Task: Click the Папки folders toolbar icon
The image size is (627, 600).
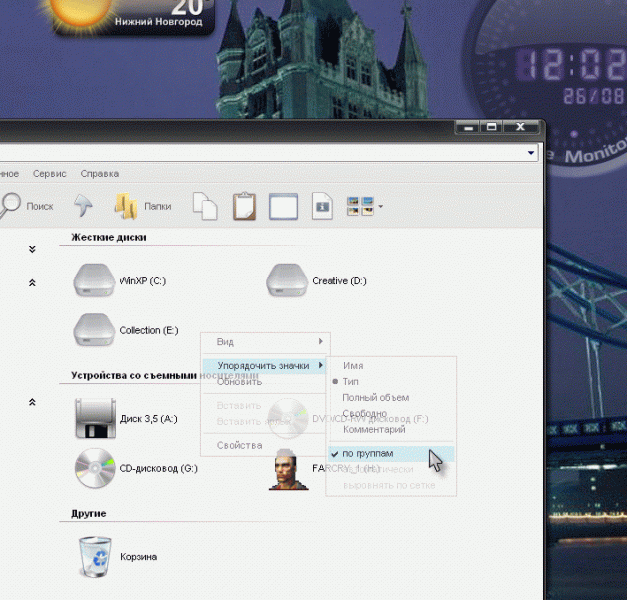Action: [126, 206]
